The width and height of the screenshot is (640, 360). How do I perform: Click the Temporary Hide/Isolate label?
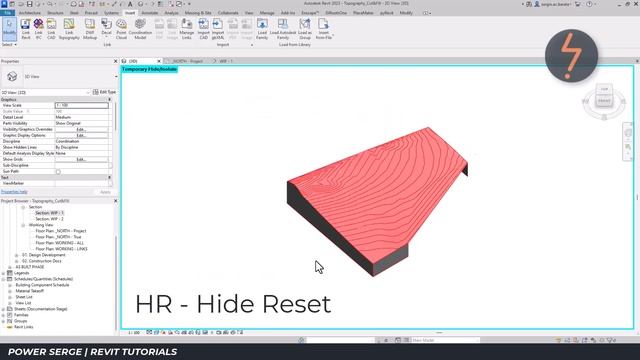(x=149, y=69)
